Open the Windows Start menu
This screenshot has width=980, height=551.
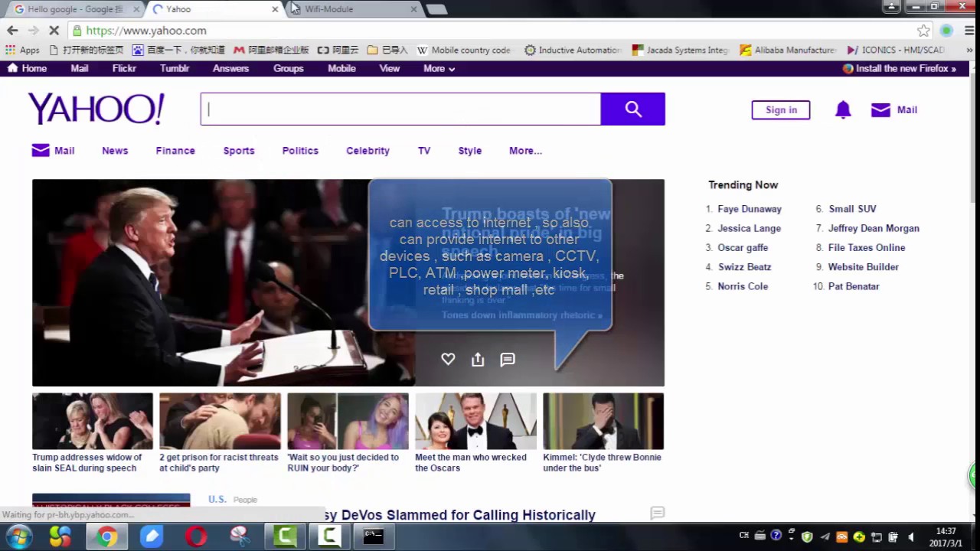(x=18, y=536)
